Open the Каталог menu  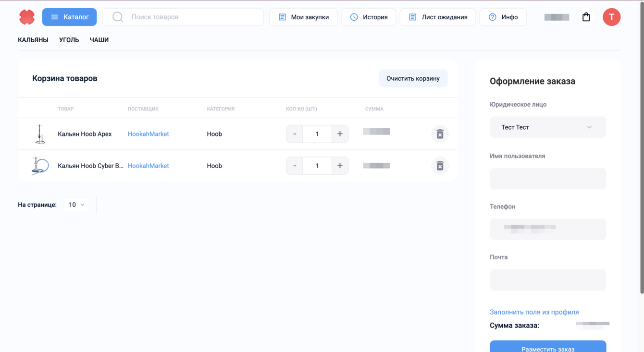coord(69,17)
